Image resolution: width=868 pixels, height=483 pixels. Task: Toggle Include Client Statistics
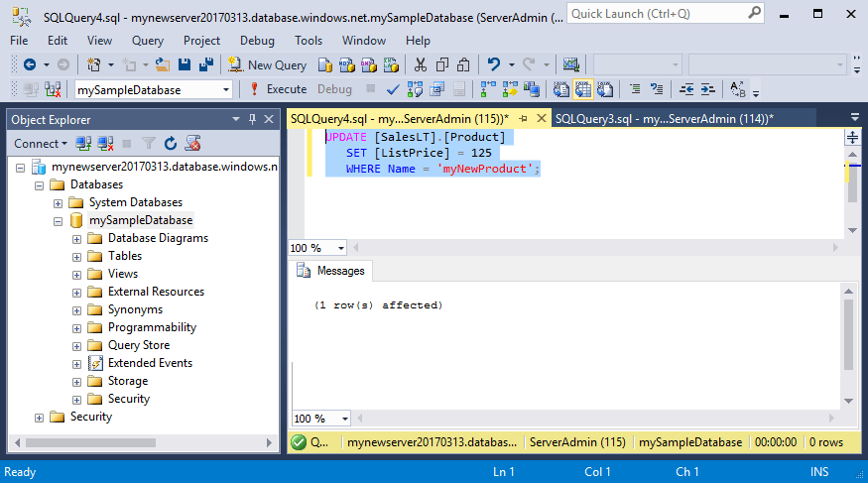pyautogui.click(x=532, y=89)
